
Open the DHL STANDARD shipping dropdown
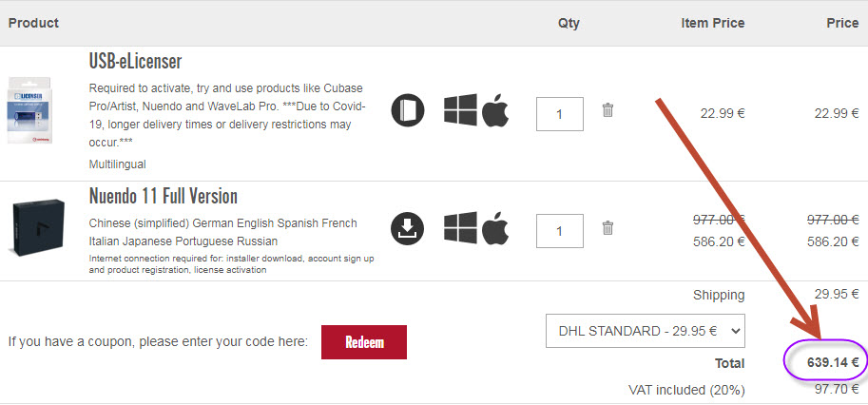pyautogui.click(x=645, y=332)
